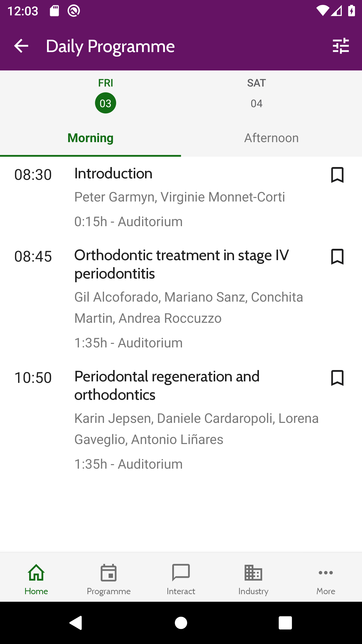Open the Introduction session details
This screenshot has width=362, height=644.
point(181,197)
